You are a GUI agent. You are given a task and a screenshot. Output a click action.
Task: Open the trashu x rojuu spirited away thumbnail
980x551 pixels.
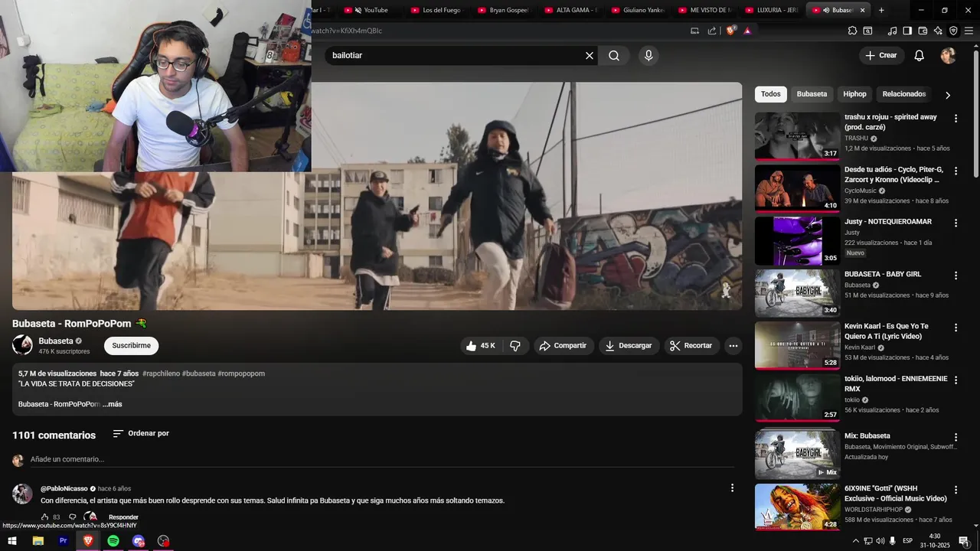[x=798, y=136]
